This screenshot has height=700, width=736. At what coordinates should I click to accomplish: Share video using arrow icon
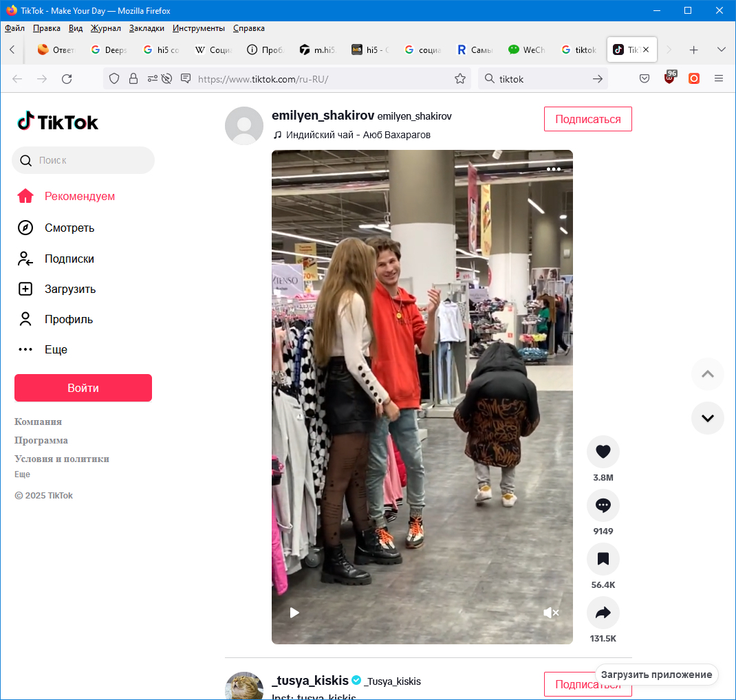coord(603,612)
